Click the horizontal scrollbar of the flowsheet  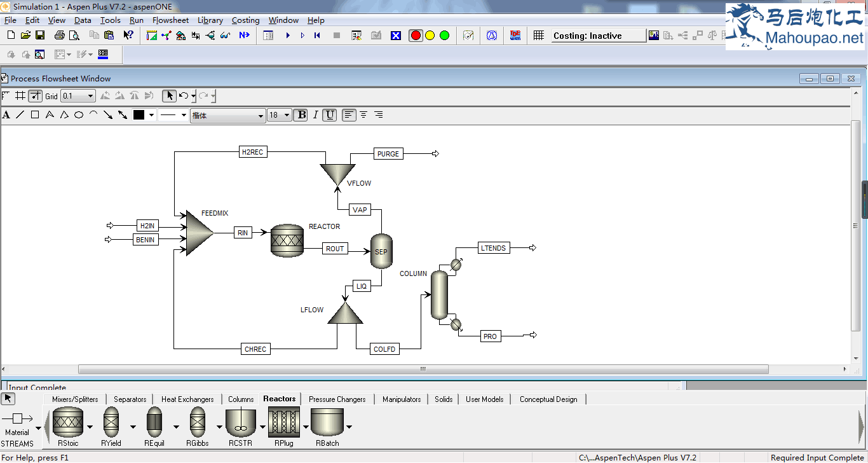(423, 369)
